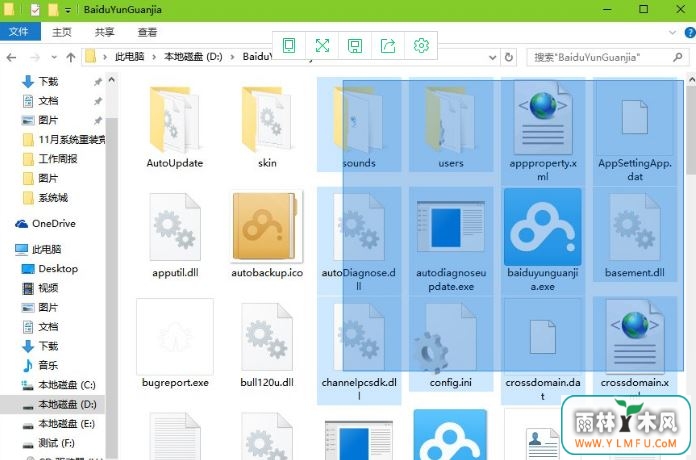The width and height of the screenshot is (696, 460).
Task: Select the crossdomain.dat file
Action: coord(543,351)
